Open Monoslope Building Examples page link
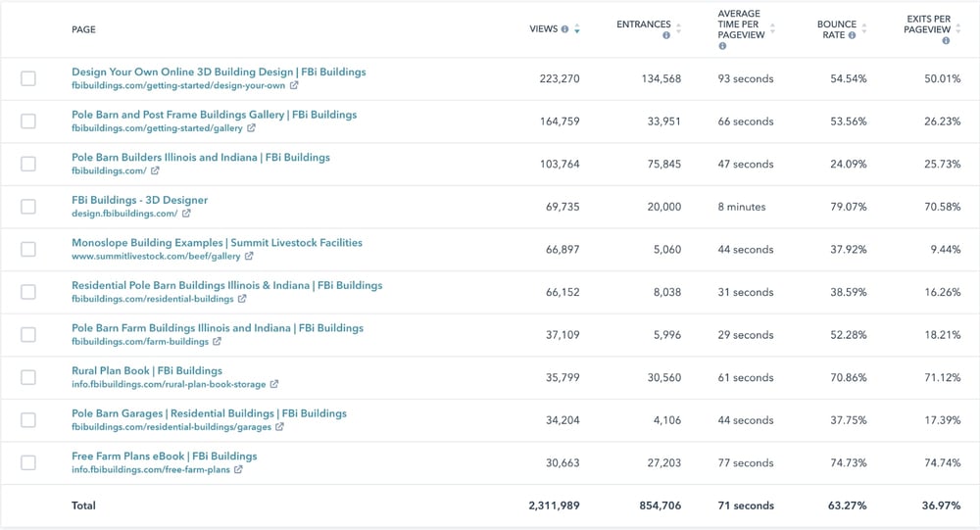Viewport: 980px width, 530px height. point(217,243)
